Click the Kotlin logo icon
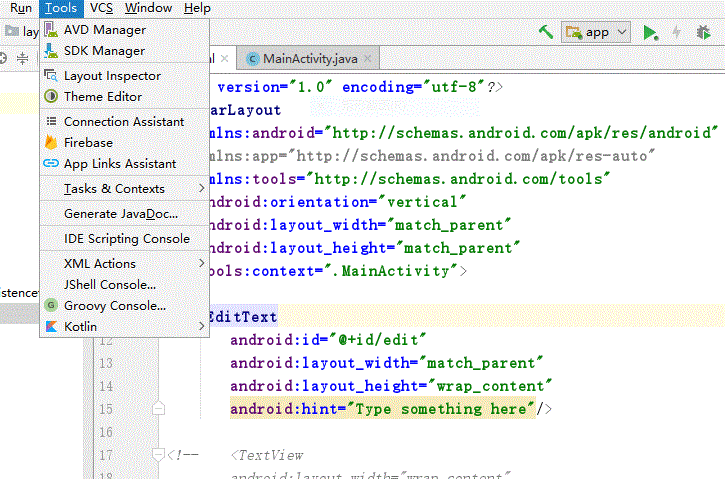This screenshot has height=479, width=725. (x=51, y=326)
